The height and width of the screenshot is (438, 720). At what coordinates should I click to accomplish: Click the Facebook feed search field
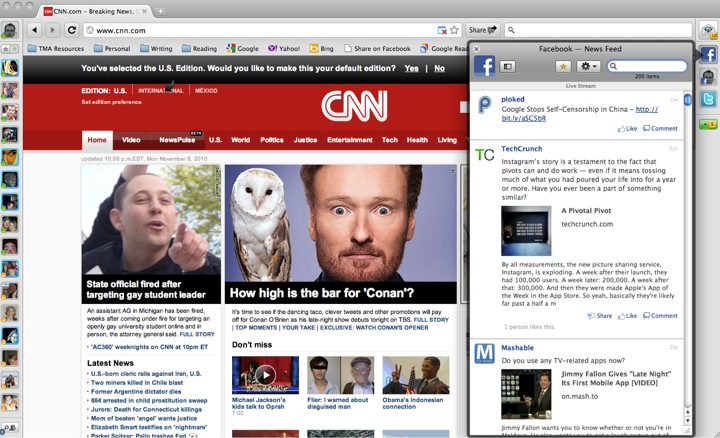(652, 66)
